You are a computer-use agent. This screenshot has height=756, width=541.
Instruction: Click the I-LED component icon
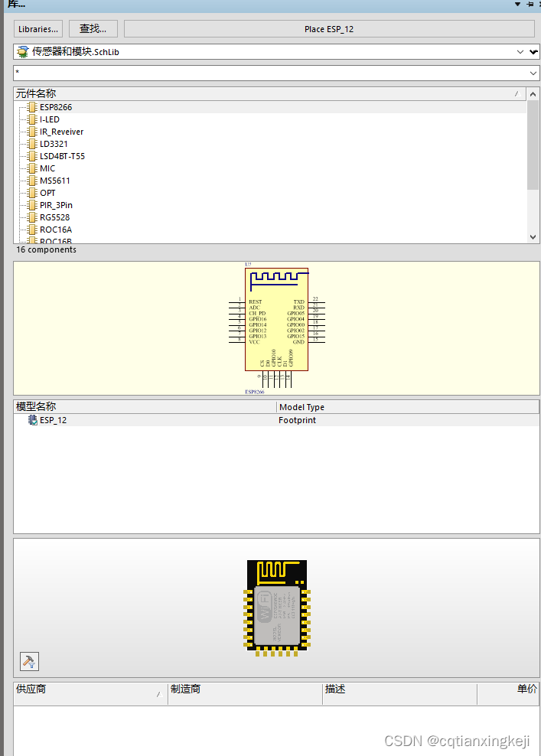(32, 119)
